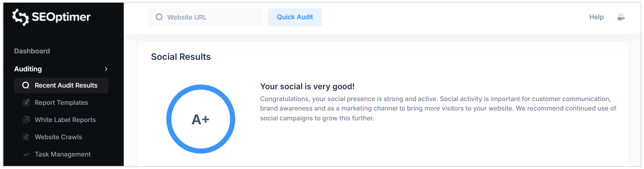Click the A+ social grade circle

point(201,119)
